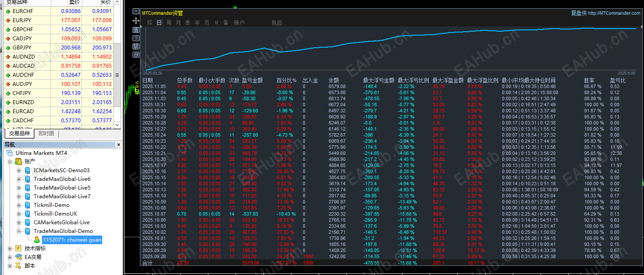Click server icon of CAMarketsGlobal-Live
This screenshot has height=275, width=644.
pyautogui.click(x=28, y=223)
